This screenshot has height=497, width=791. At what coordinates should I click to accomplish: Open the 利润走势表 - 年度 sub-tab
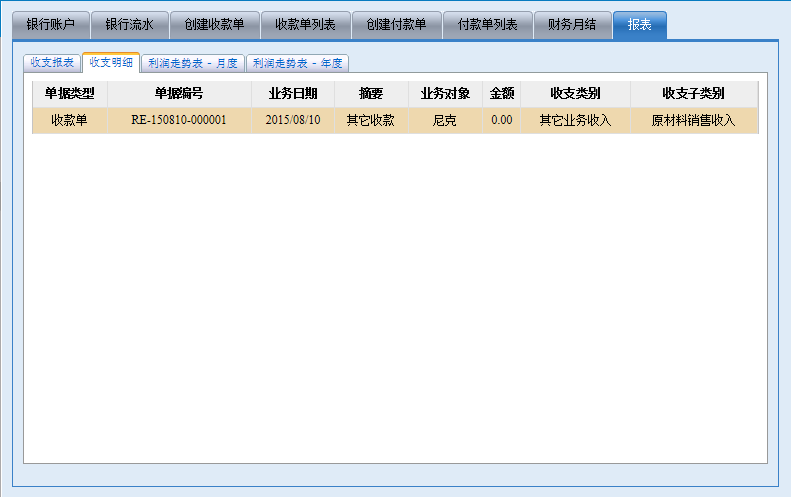297,63
